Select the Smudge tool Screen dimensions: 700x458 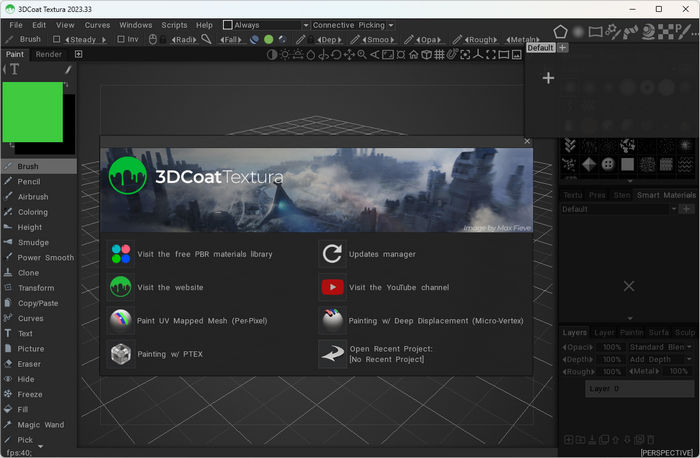pyautogui.click(x=32, y=242)
